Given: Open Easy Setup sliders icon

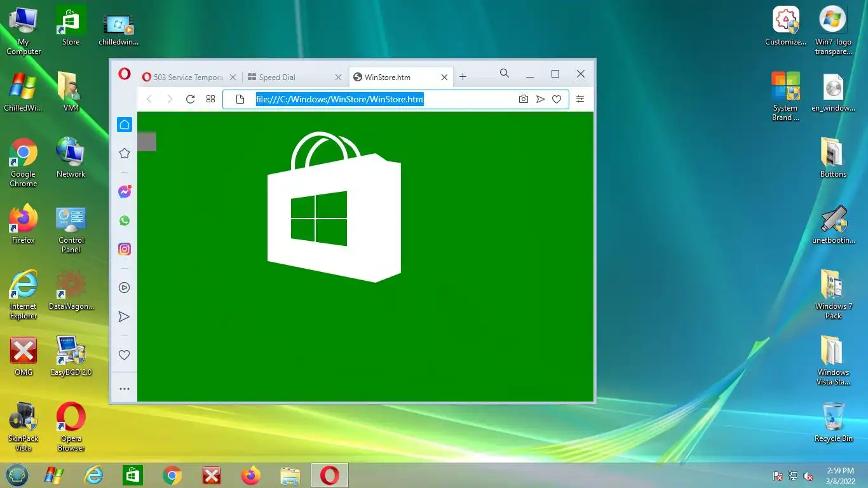Looking at the screenshot, I should pos(580,99).
